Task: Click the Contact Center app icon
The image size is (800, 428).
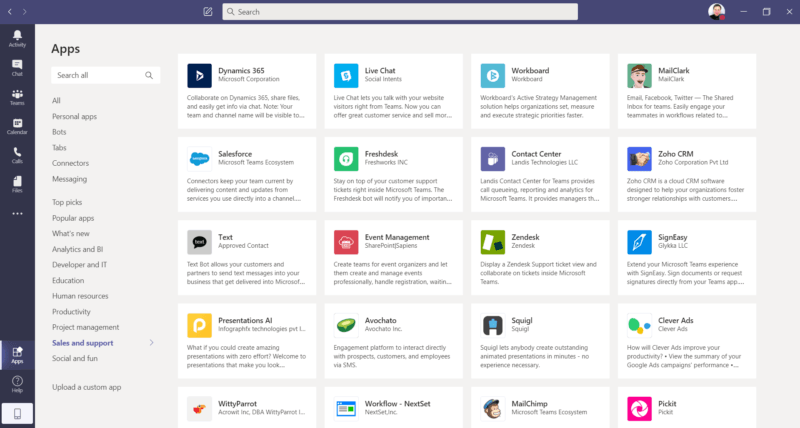Action: (493, 159)
